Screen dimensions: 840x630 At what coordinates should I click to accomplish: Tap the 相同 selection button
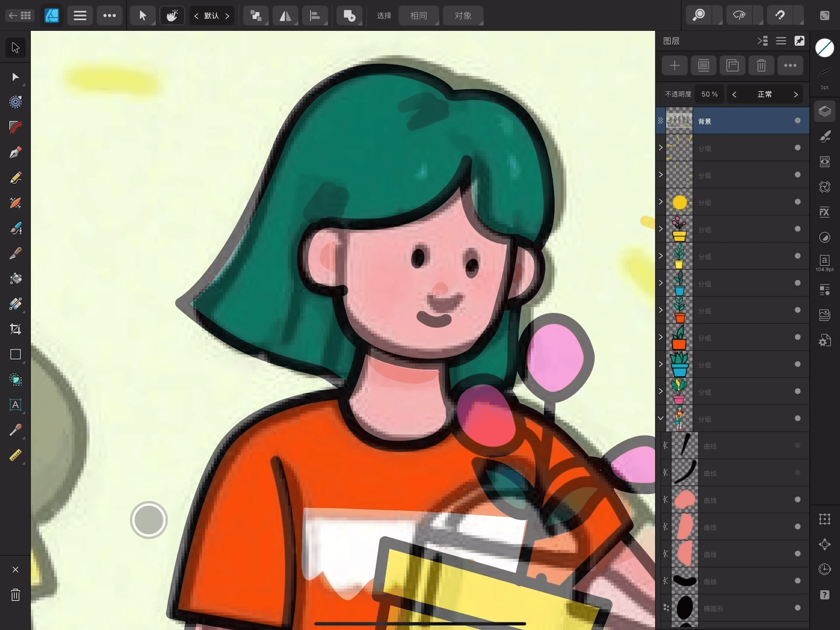pyautogui.click(x=418, y=16)
